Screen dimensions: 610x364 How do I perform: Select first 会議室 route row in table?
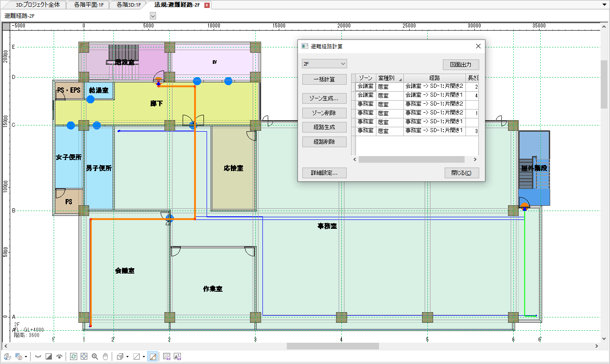(x=434, y=86)
